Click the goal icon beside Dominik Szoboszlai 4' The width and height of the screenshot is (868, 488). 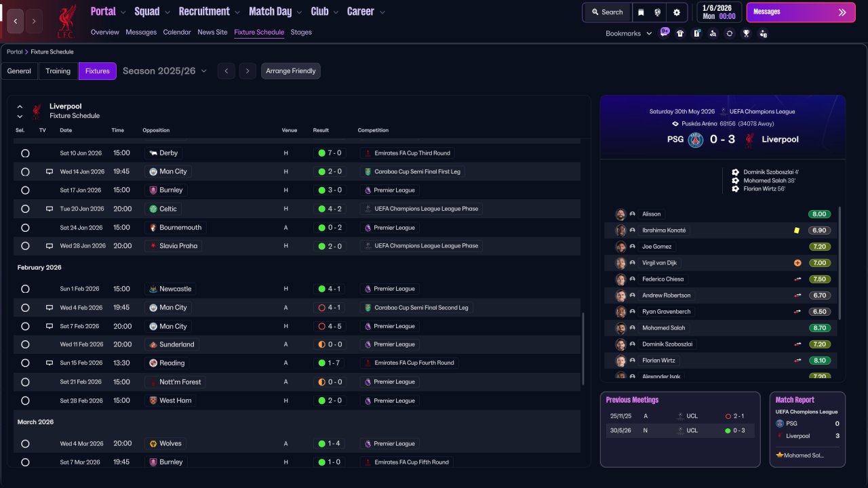click(736, 172)
